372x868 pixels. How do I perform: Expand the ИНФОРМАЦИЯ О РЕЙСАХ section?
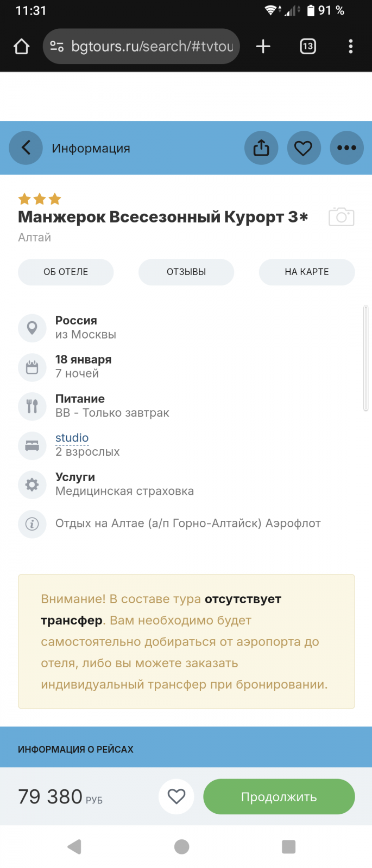pos(186,749)
